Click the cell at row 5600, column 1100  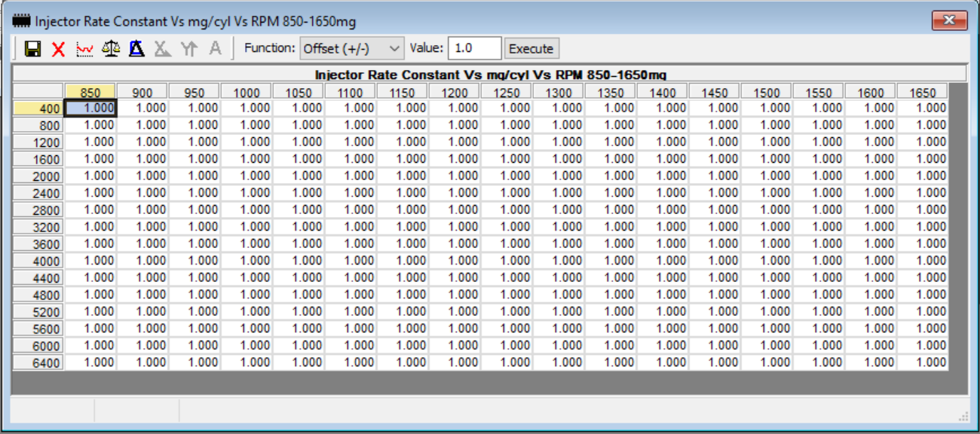coord(350,329)
